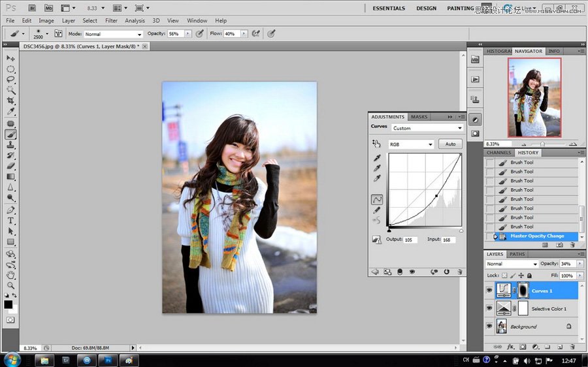Click the fx layer style icon
This screenshot has height=367, width=588.
point(510,346)
